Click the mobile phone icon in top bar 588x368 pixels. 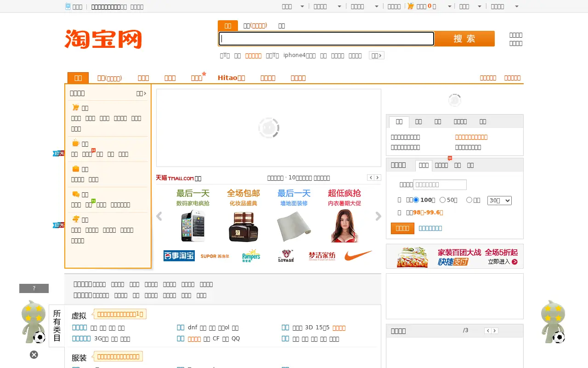(x=68, y=6)
